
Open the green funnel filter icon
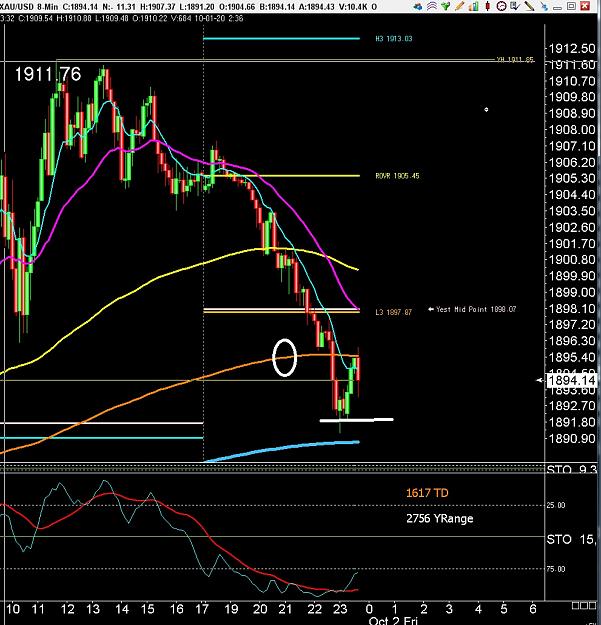(x=446, y=6)
